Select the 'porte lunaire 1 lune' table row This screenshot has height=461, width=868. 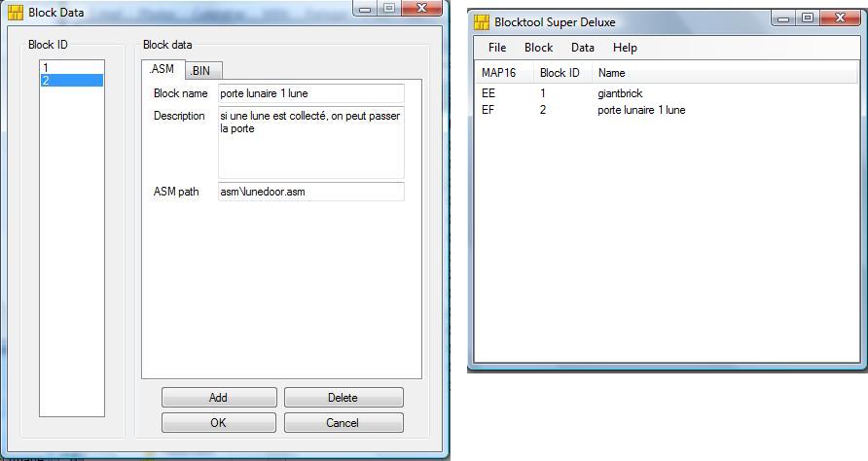coord(667,110)
